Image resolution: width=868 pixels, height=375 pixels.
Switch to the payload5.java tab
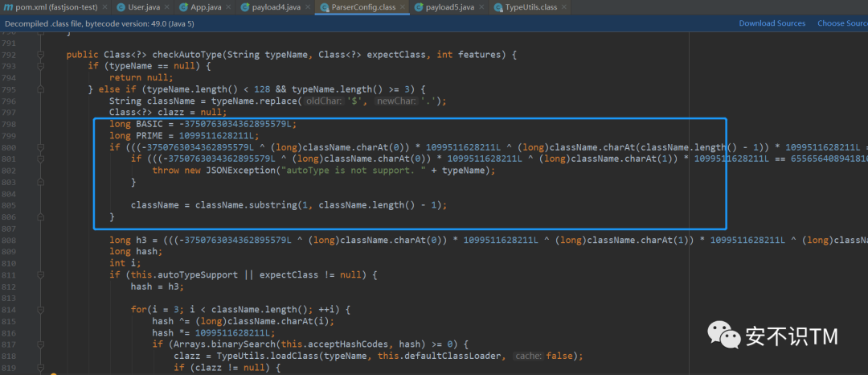(x=449, y=8)
